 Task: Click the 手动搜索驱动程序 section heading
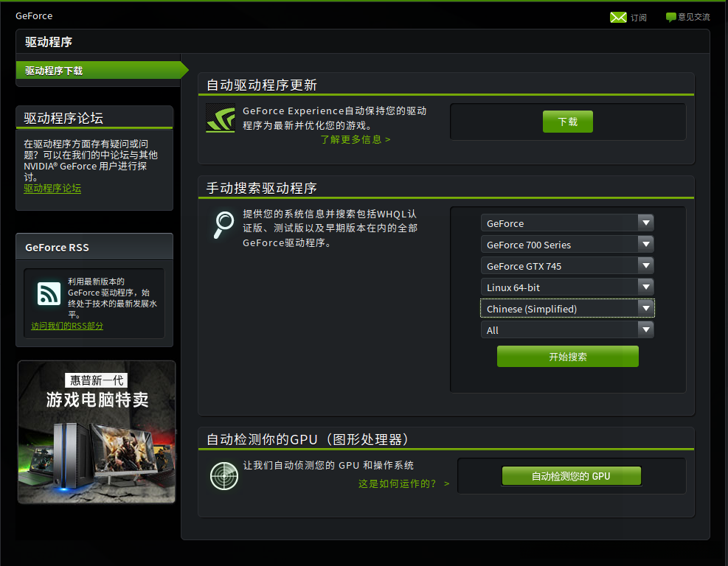tap(261, 188)
